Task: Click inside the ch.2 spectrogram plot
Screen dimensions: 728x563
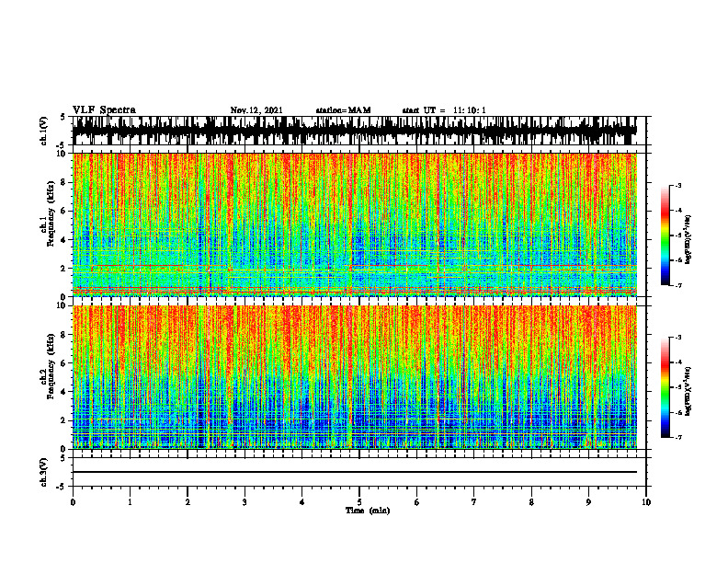Action: point(355,377)
